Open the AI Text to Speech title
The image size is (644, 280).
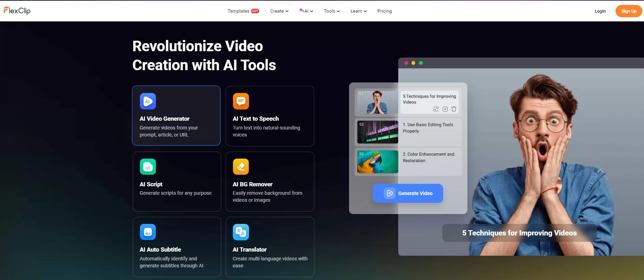point(256,119)
